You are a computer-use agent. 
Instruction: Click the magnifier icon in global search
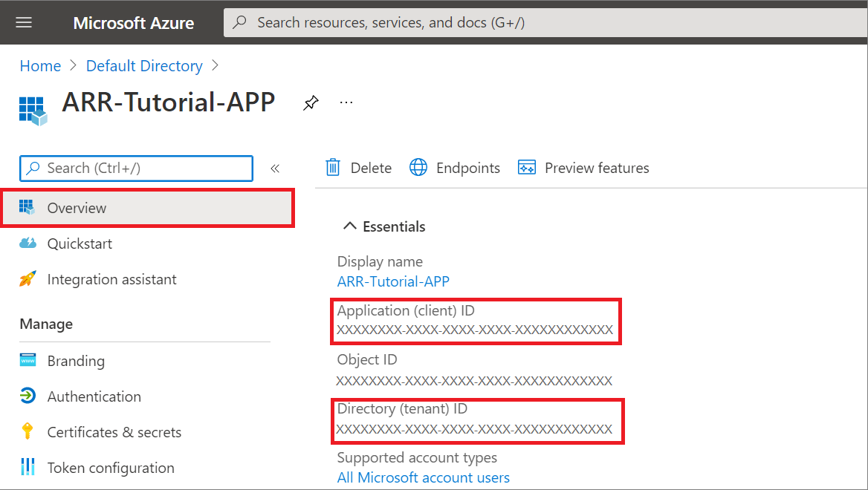(x=240, y=22)
